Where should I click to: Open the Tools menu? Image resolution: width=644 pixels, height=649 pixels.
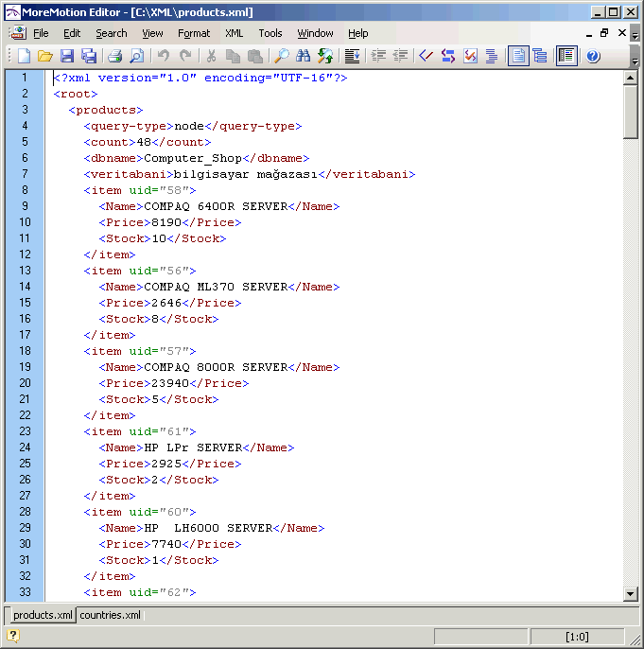tap(270, 33)
